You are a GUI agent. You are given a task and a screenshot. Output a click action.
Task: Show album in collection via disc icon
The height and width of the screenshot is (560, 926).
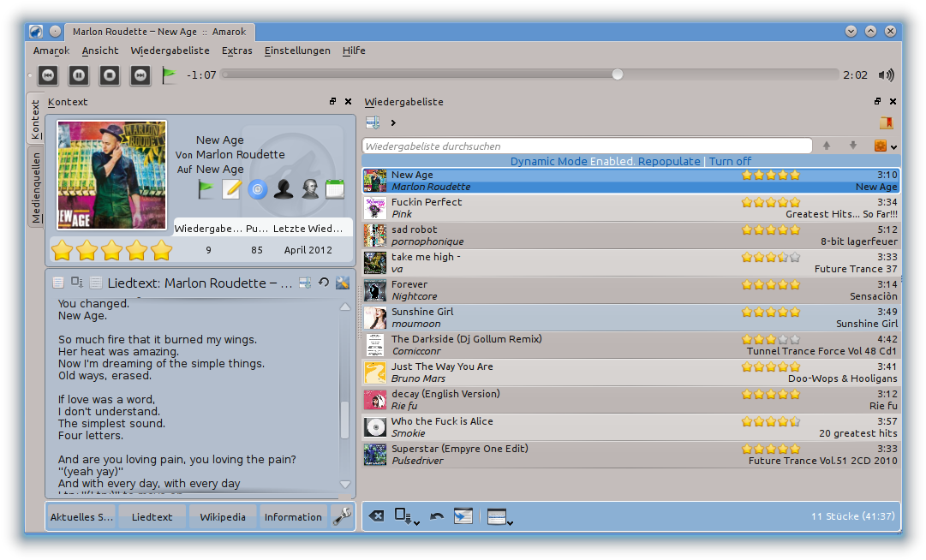tap(258, 189)
